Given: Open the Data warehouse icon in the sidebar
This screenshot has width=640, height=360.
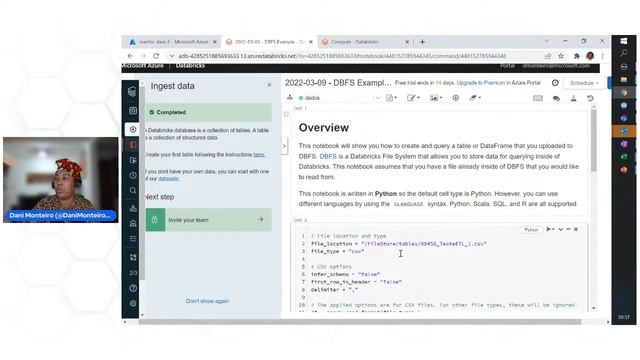Looking at the screenshot, I should [x=133, y=223].
